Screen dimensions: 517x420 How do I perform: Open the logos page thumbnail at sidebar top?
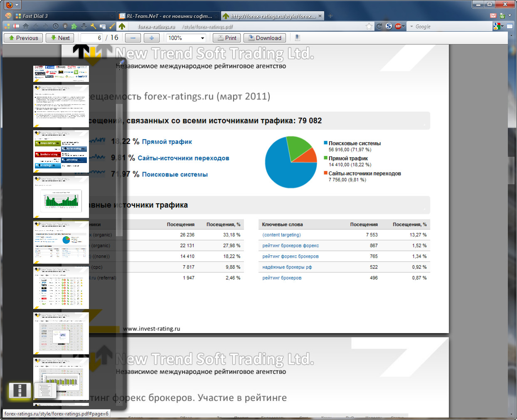pyautogui.click(x=61, y=73)
